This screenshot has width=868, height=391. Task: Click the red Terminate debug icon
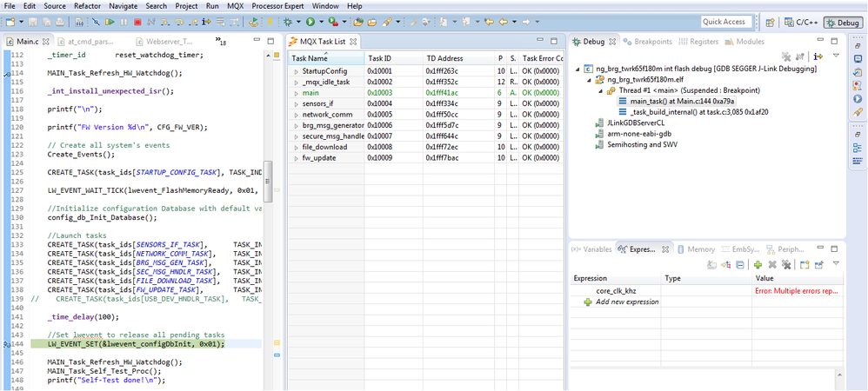click(x=137, y=22)
